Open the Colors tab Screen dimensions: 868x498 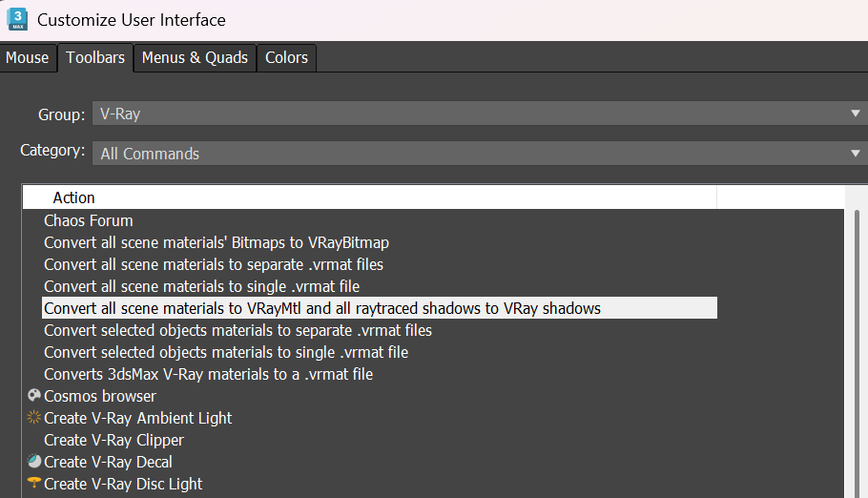coord(286,57)
